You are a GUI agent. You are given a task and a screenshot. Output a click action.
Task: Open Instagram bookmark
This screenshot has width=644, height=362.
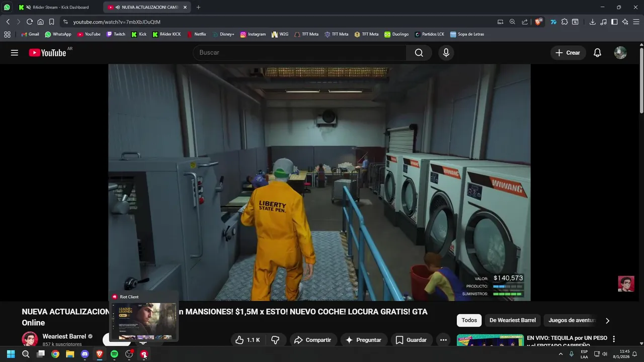253,34
